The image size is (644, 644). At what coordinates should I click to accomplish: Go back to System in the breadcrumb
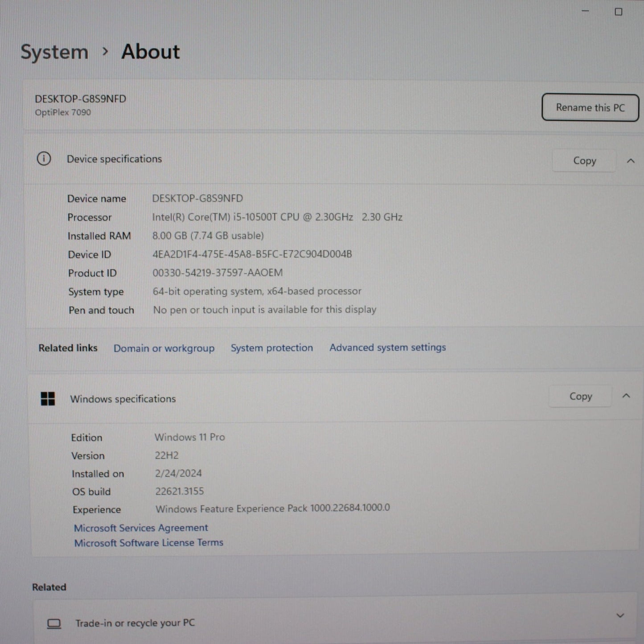coord(54,52)
